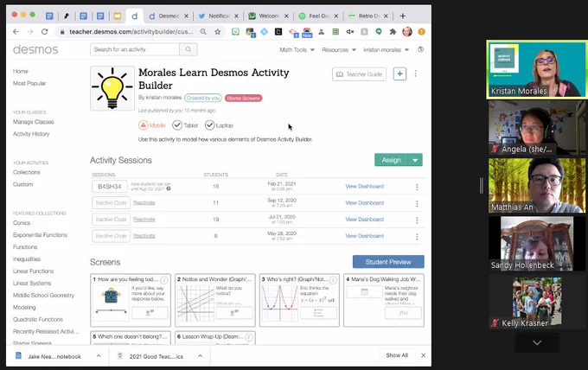The image size is (588, 370).
Task: Open Activity History
Action: click(31, 134)
